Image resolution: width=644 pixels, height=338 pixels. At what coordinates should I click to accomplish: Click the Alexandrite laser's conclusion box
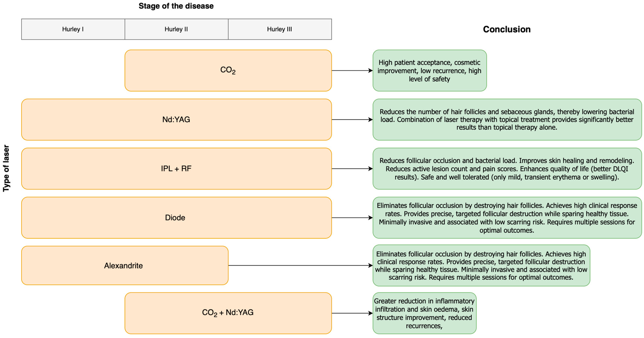[x=481, y=265]
